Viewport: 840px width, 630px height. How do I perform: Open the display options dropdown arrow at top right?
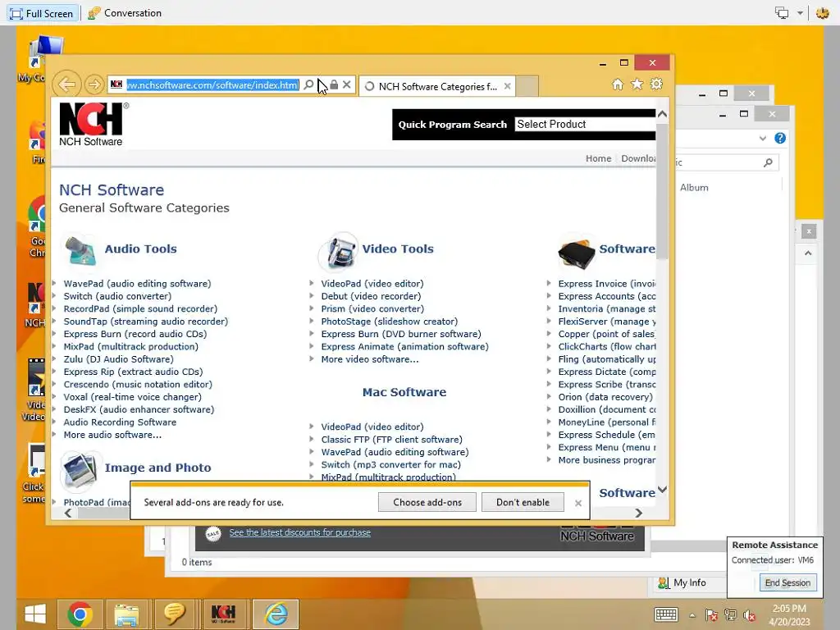(800, 13)
